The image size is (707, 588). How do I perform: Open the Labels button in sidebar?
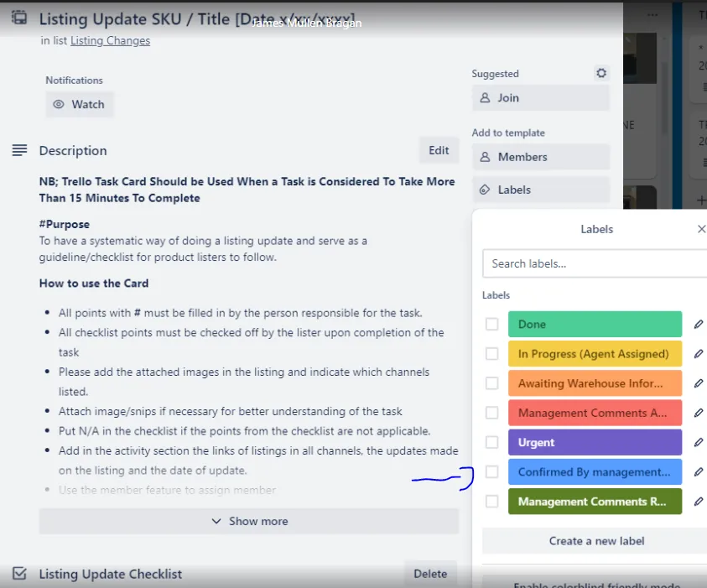[x=541, y=190]
